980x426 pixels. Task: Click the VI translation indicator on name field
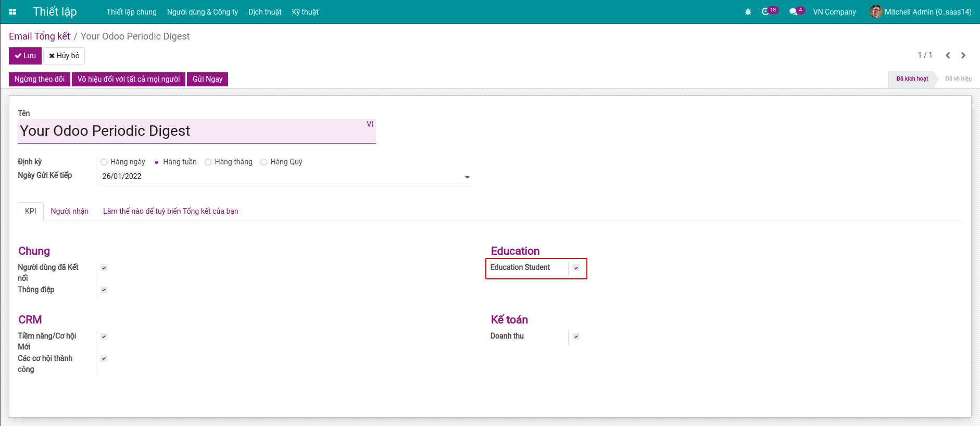pos(370,124)
